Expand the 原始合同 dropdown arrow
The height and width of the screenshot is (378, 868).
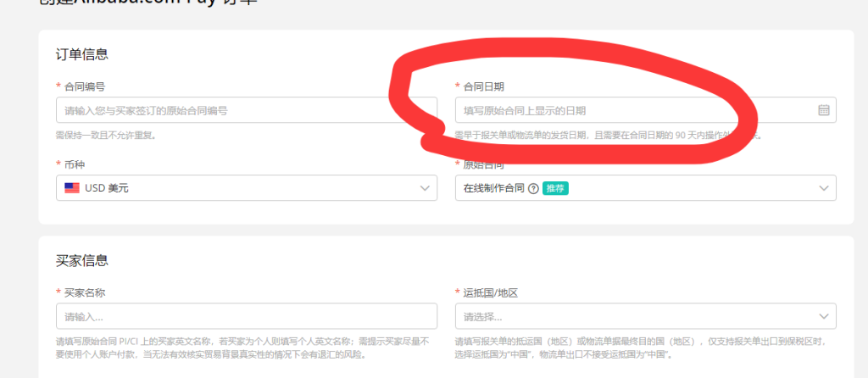point(823,188)
